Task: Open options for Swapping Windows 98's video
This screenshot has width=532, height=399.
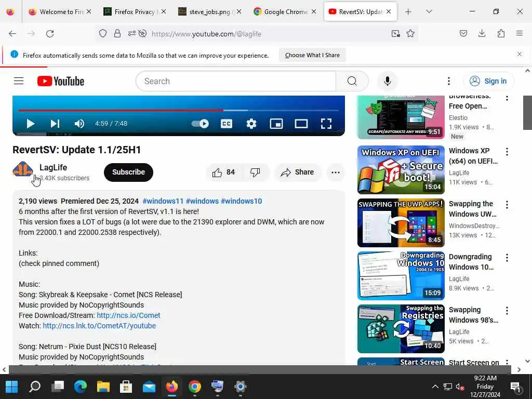Action: (507, 311)
